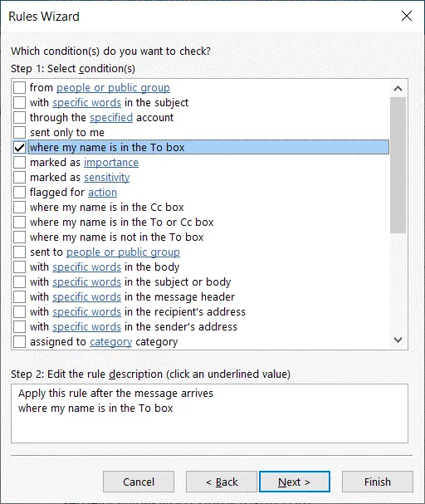Click the 'sensitivity' underlined link
Viewport: 425px width, 504px height.
pyautogui.click(x=106, y=177)
